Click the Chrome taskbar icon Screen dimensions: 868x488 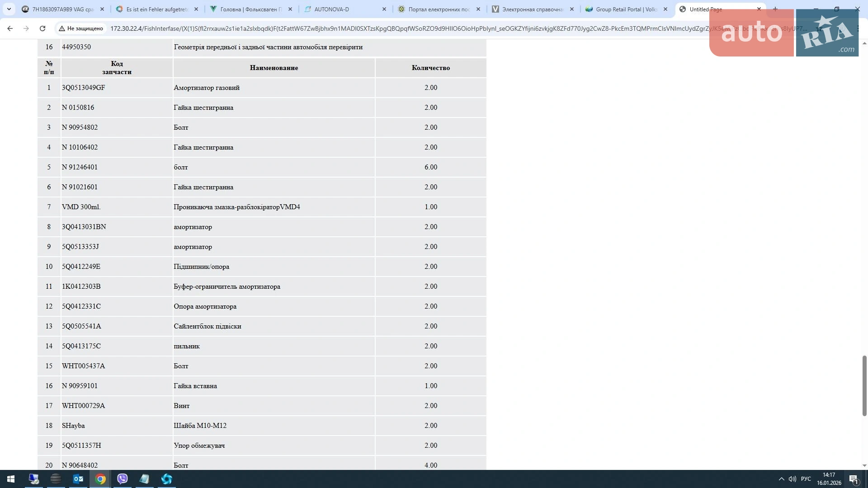click(100, 479)
